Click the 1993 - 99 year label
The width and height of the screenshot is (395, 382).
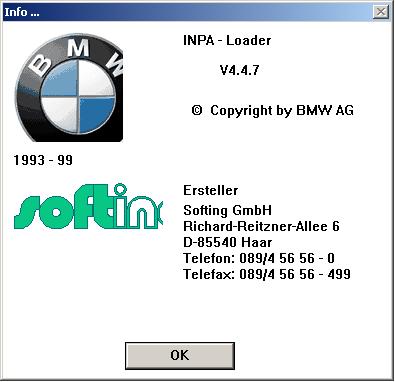[x=43, y=160]
